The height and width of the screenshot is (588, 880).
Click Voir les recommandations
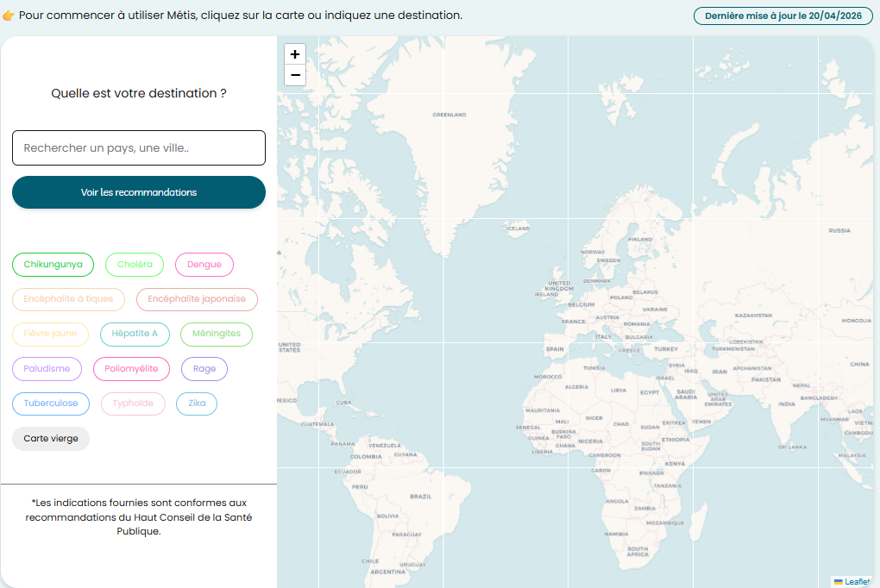[x=138, y=191]
